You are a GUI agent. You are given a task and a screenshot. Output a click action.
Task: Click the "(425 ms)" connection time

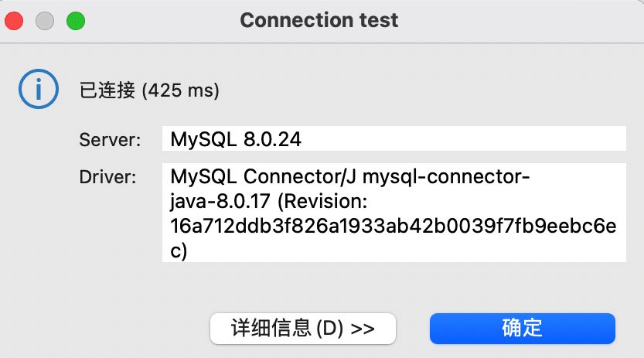pos(181,91)
